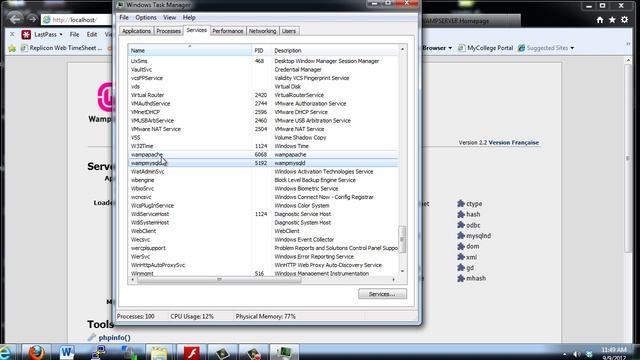
Task: Click the favorites bar star icon beside Replicon
Action: 12,48
